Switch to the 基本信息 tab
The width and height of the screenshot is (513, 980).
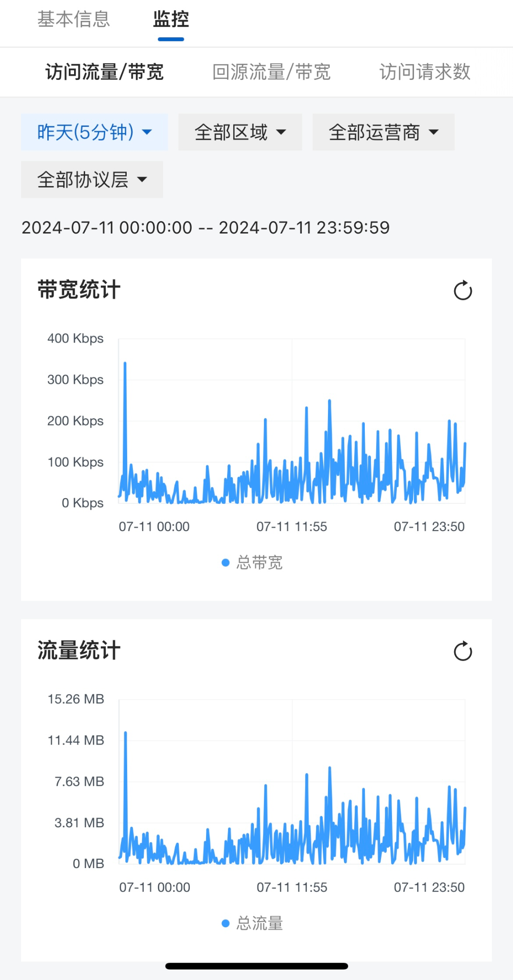coord(74,20)
